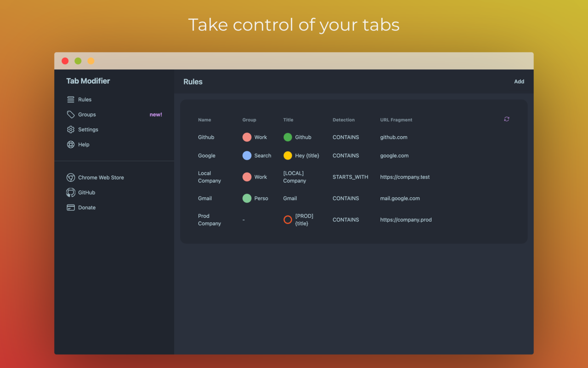Select the red Work group color swatch
Image resolution: width=588 pixels, height=368 pixels.
pos(247,137)
